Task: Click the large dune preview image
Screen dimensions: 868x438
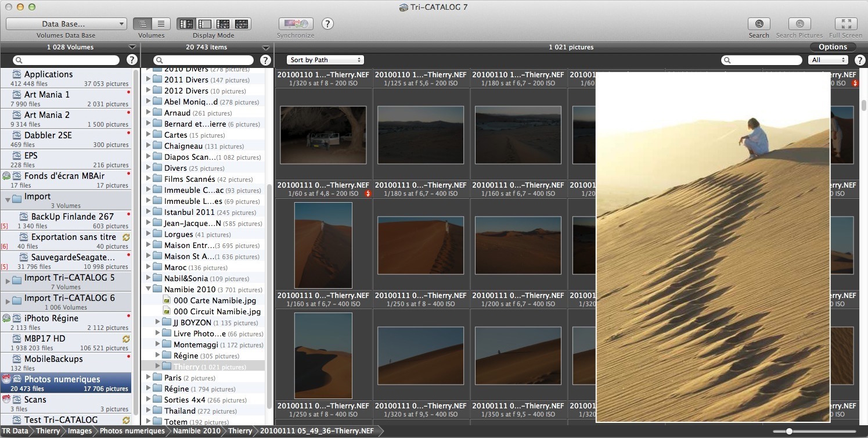Action: pos(713,247)
